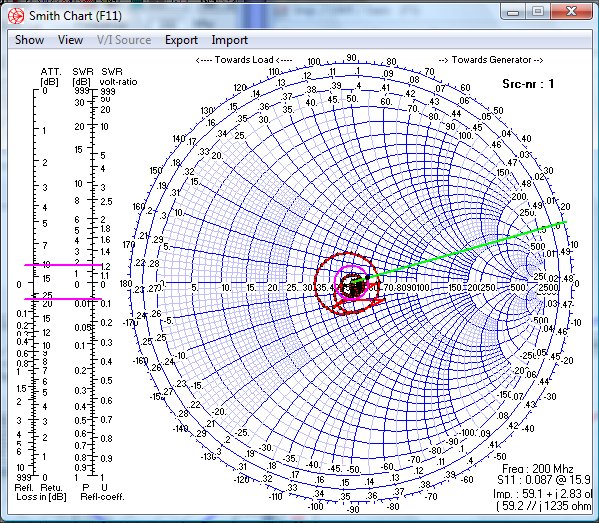
Task: Maximize the Smith Chart window
Action: (538, 12)
